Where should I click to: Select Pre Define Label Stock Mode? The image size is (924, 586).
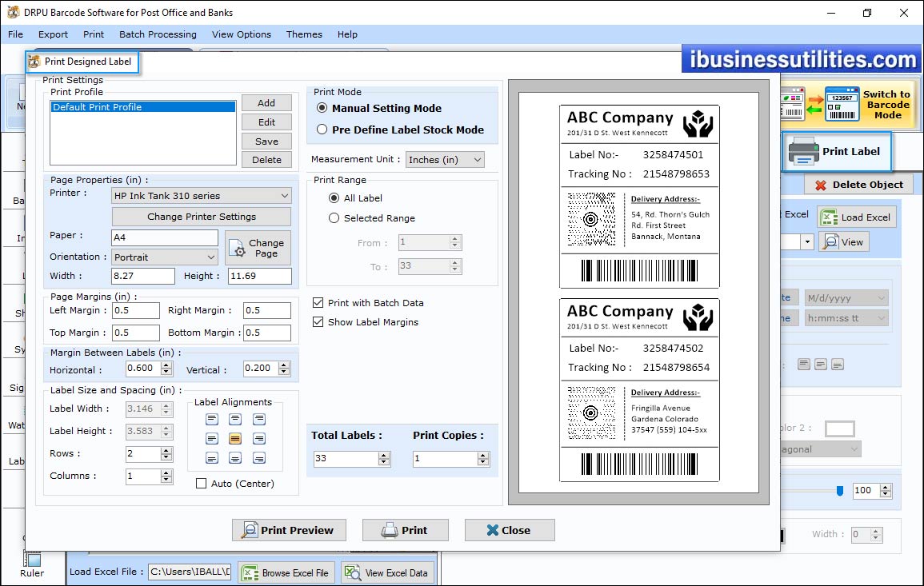pos(322,130)
